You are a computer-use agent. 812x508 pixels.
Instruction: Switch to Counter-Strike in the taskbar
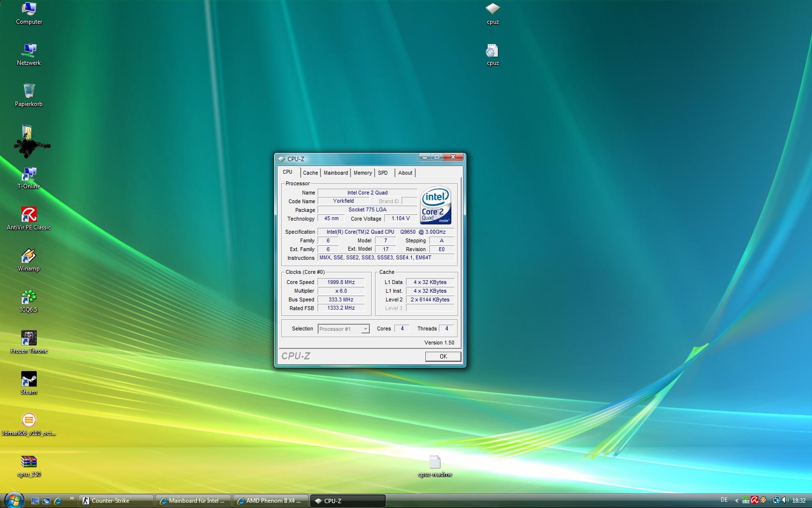116,501
